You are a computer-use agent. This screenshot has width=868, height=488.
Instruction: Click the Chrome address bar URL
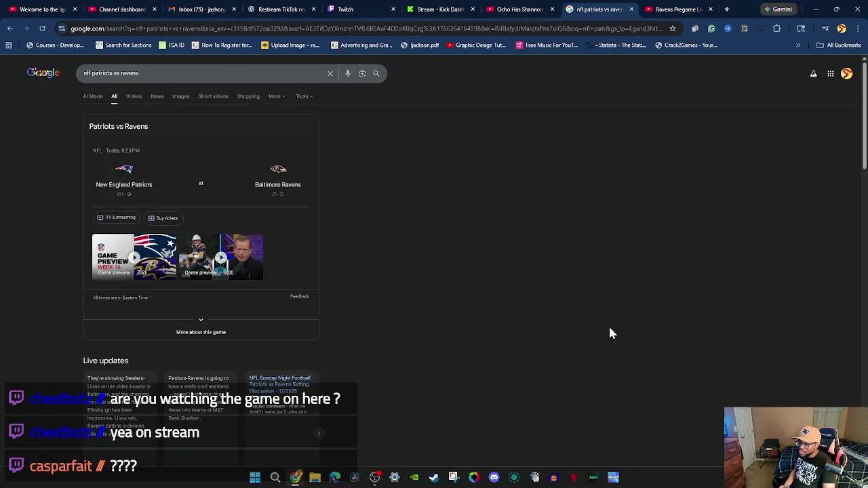(x=366, y=28)
